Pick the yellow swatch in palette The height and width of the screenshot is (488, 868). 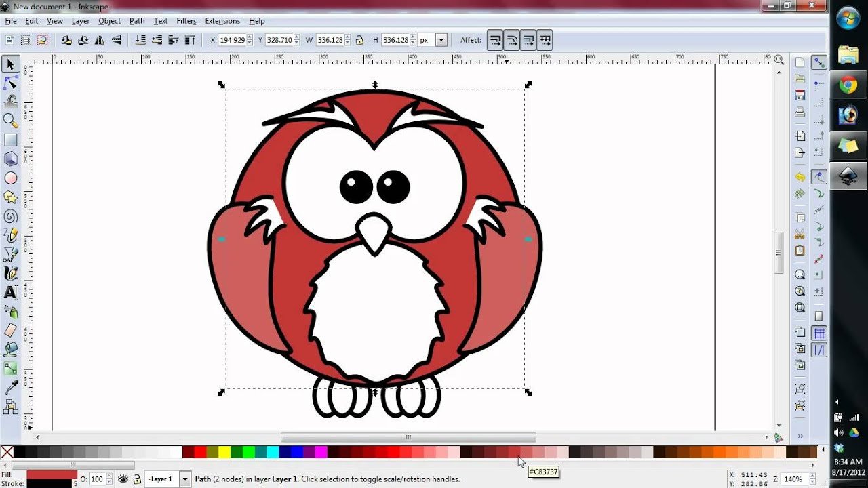(x=224, y=452)
